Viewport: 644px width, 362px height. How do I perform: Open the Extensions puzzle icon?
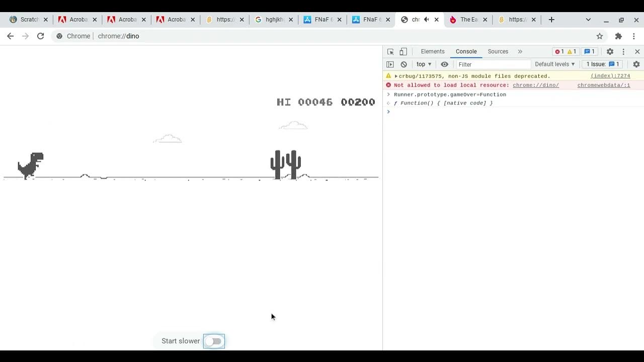(618, 36)
